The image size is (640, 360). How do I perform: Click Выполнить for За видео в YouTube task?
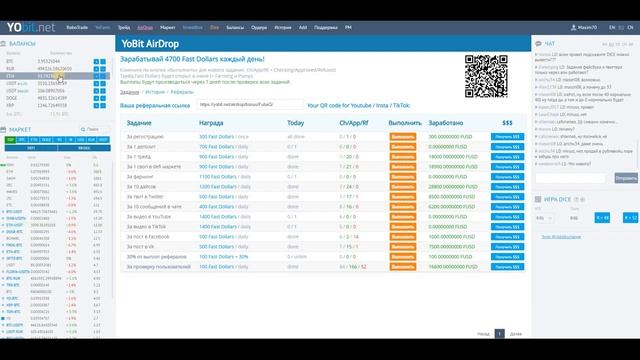402,217
